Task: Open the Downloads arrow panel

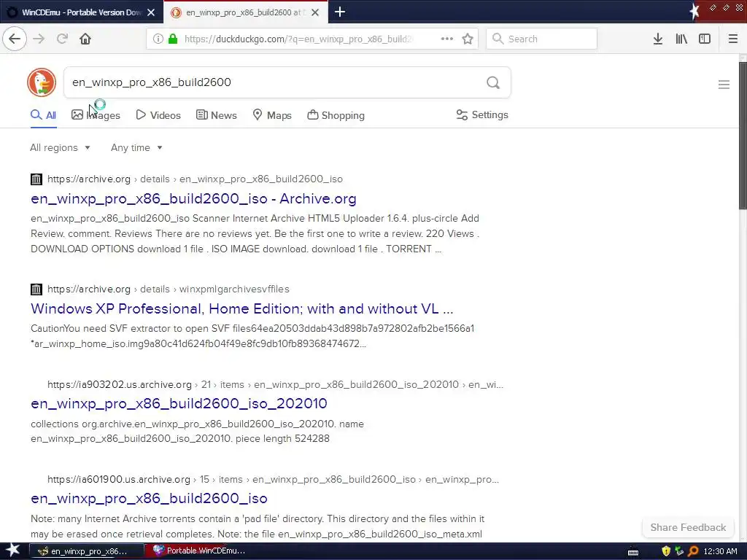Action: coord(658,39)
